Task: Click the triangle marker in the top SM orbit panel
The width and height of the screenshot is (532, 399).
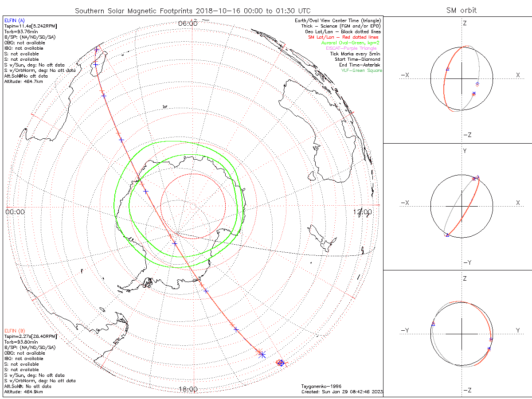Action: tap(447, 69)
